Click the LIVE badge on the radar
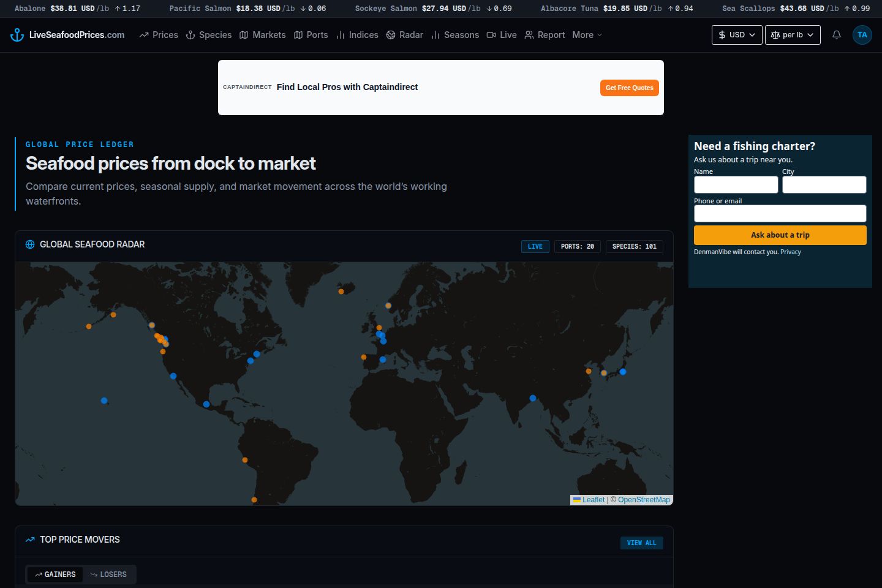This screenshot has width=882, height=588. pyautogui.click(x=535, y=246)
